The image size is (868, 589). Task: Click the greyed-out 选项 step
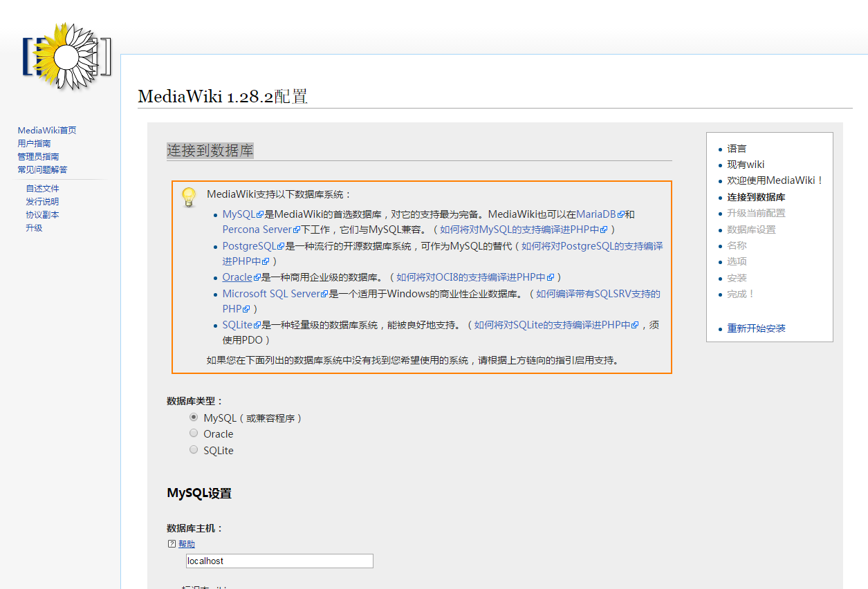(737, 261)
